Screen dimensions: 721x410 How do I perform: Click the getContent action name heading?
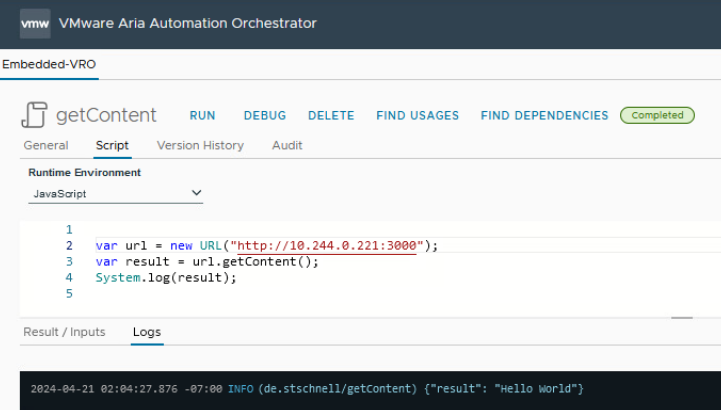(x=106, y=115)
